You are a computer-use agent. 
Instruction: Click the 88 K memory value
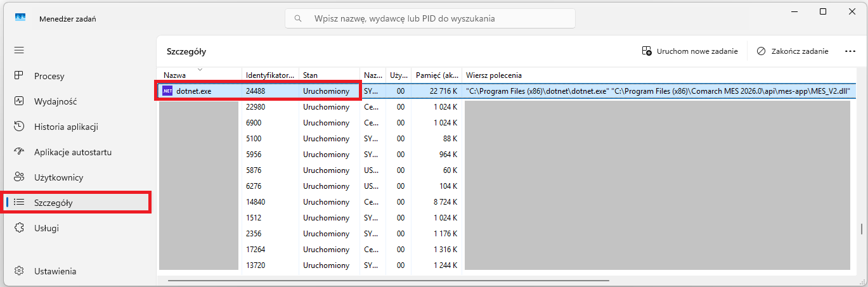coord(450,139)
